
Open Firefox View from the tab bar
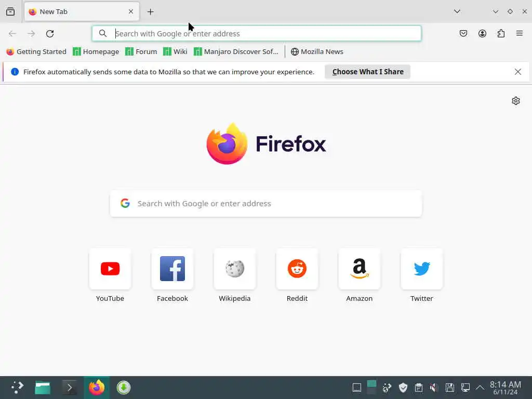pyautogui.click(x=10, y=11)
